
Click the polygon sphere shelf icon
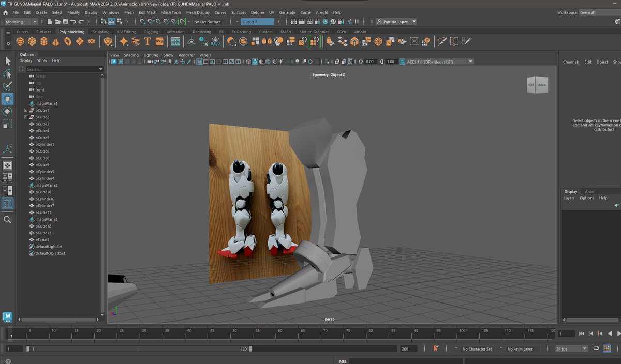point(20,41)
